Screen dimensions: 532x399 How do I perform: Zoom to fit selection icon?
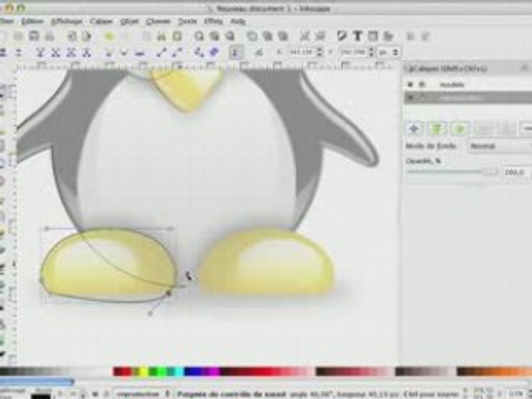click(199, 36)
